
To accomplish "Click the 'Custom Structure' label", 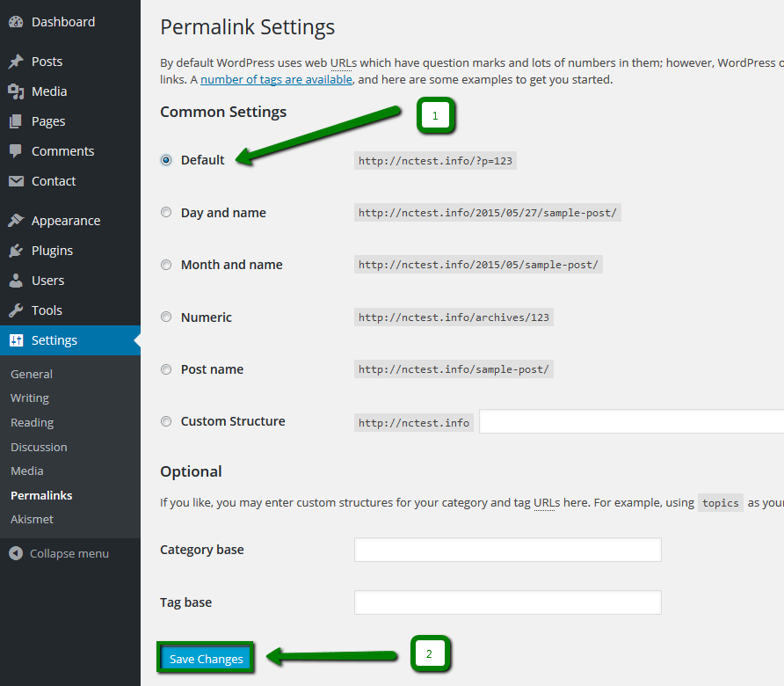I will pos(233,421).
